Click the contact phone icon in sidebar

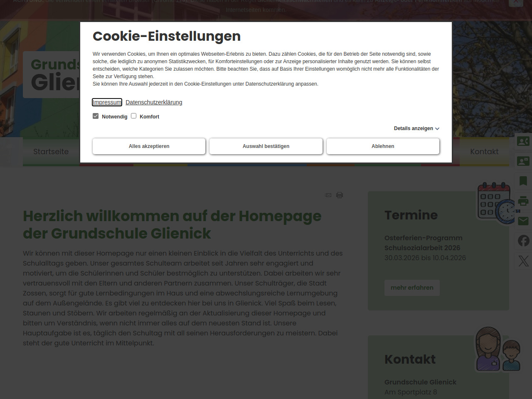click(523, 141)
